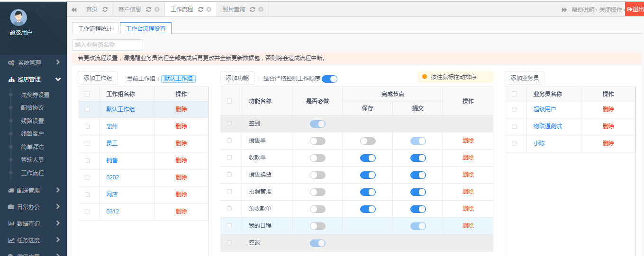Click the refresh icon on 照片查询 tab
This screenshot has width=644, height=256.
click(x=253, y=9)
